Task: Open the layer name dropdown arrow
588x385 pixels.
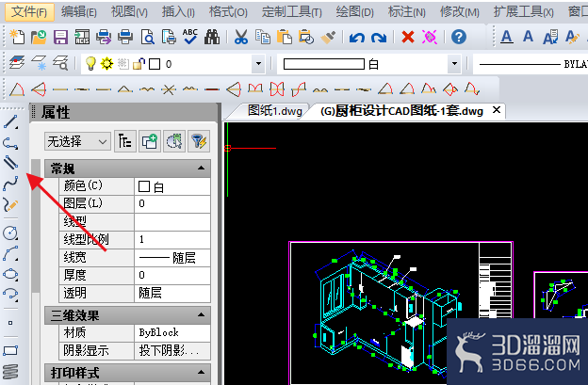Action: 258,64
